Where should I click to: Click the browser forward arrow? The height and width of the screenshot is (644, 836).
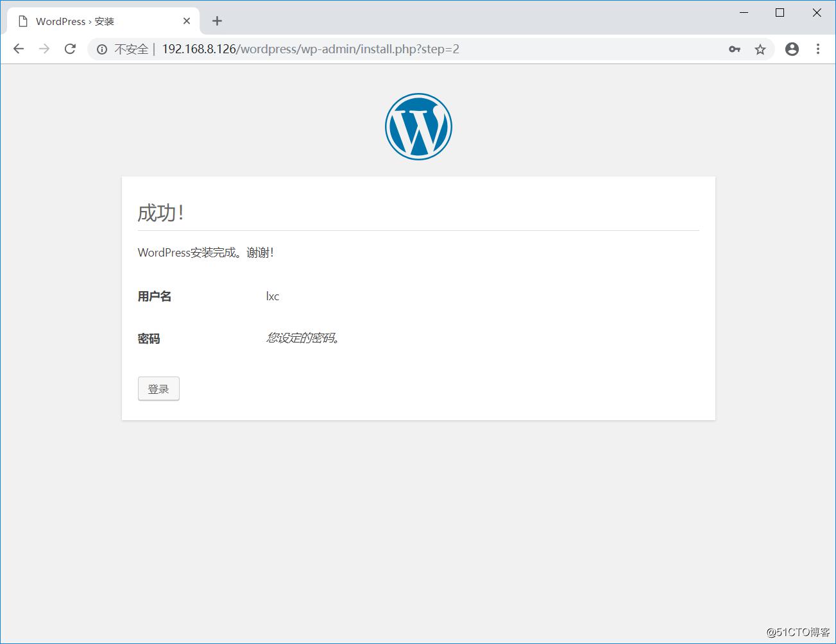(x=44, y=49)
